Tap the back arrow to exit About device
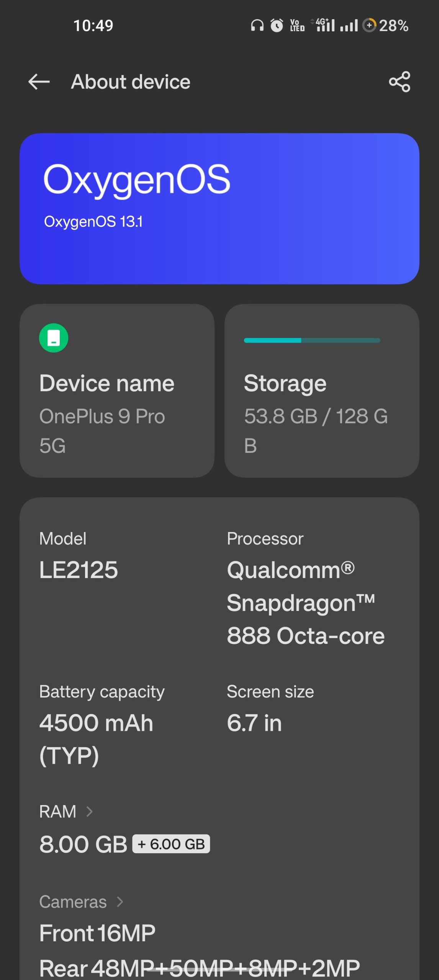This screenshot has height=980, width=439. [38, 82]
